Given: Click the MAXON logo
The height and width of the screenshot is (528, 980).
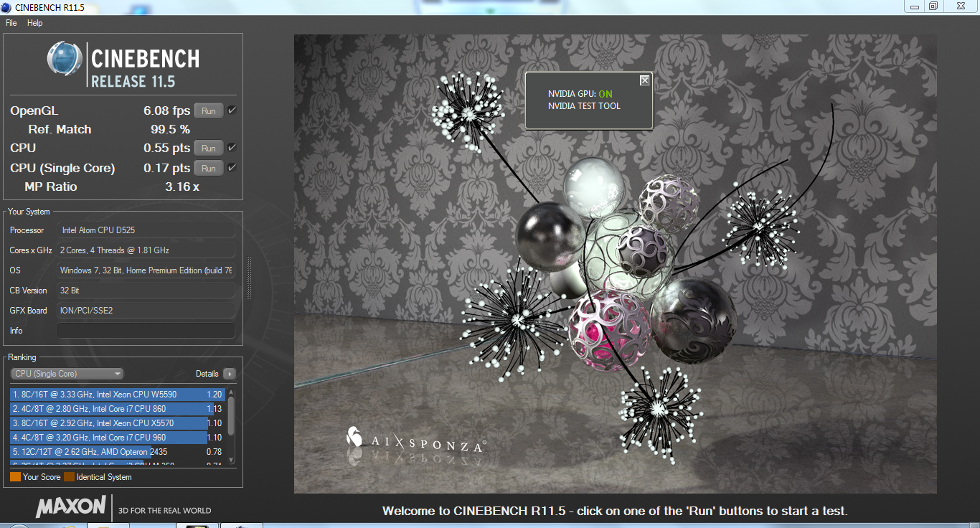Looking at the screenshot, I should click(71, 506).
